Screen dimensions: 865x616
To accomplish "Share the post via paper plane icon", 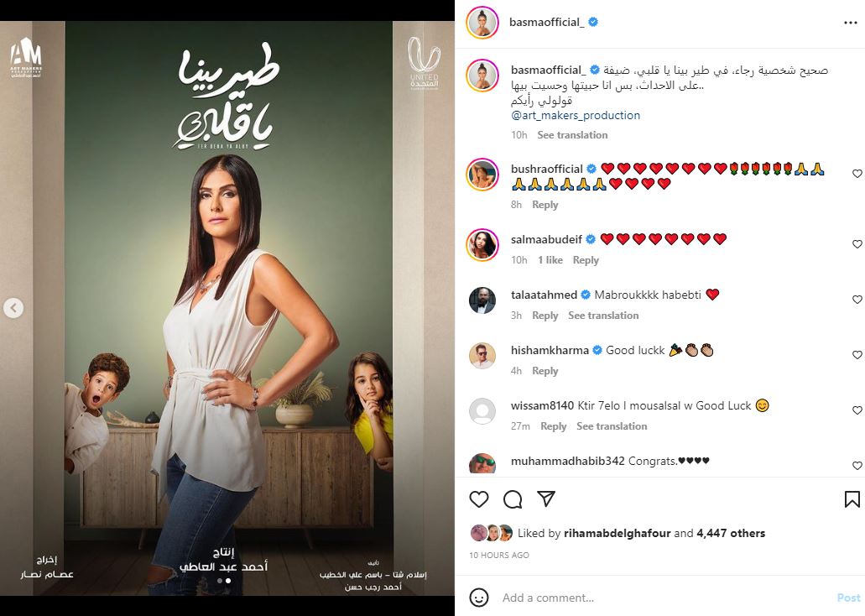I will [546, 499].
